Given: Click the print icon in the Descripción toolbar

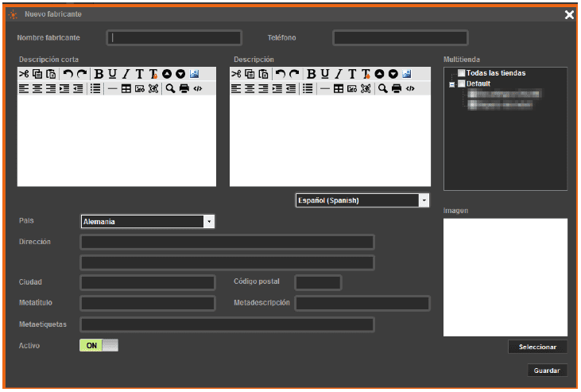Looking at the screenshot, I should coord(397,88).
